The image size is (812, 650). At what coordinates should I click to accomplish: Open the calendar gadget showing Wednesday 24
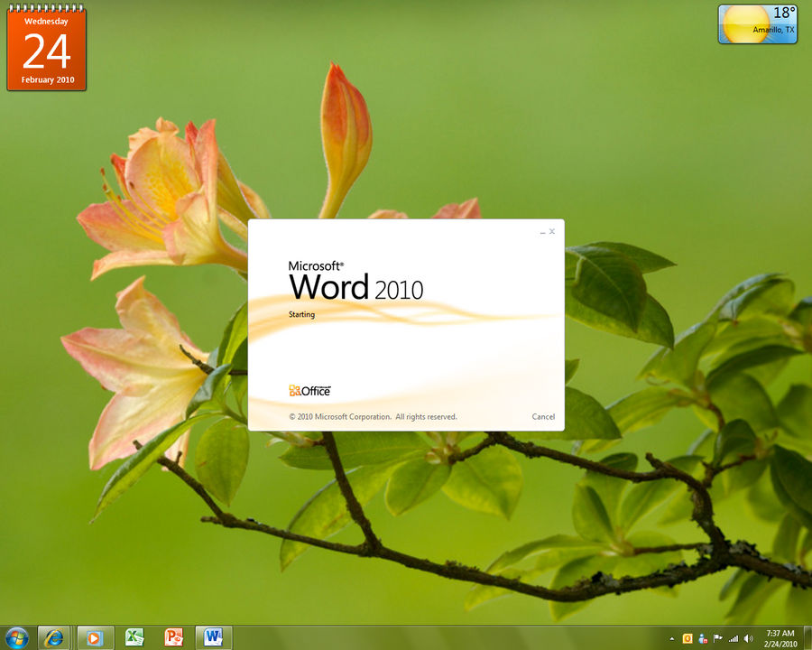[47, 48]
